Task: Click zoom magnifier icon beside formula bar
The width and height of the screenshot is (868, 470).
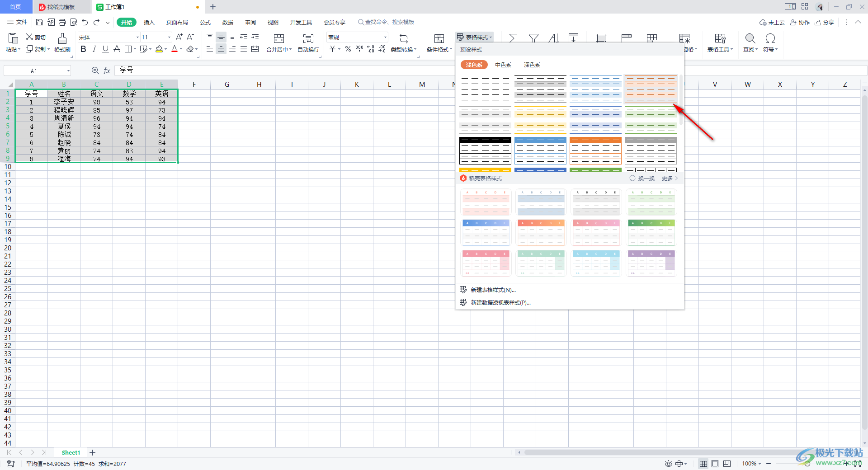Action: tap(95, 70)
